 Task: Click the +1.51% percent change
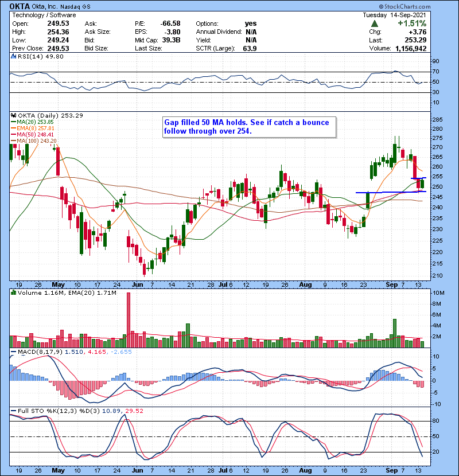pos(412,24)
